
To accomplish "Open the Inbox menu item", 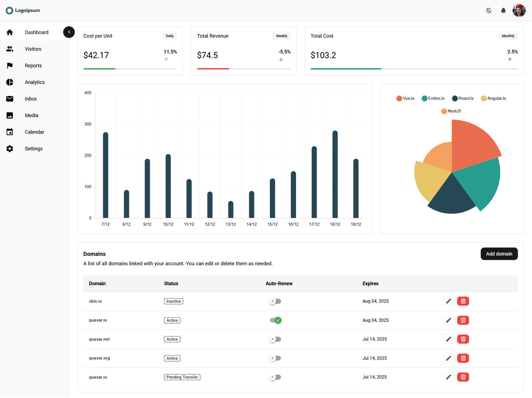I will [31, 99].
